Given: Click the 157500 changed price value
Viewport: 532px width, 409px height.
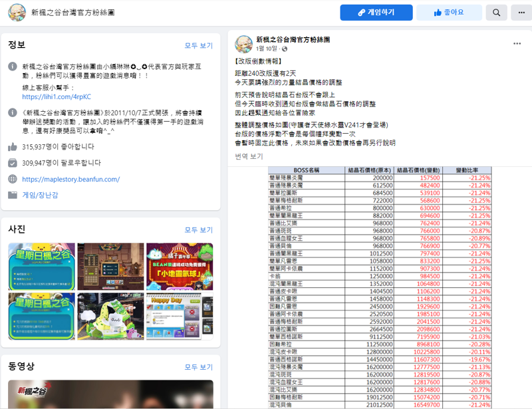Looking at the screenshot, I should point(430,178).
